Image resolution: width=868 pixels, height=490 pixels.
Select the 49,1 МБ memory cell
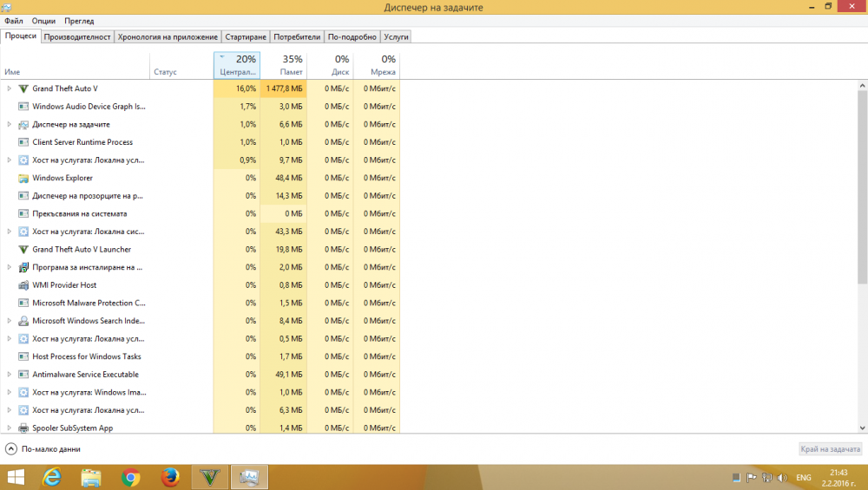pyautogui.click(x=284, y=375)
